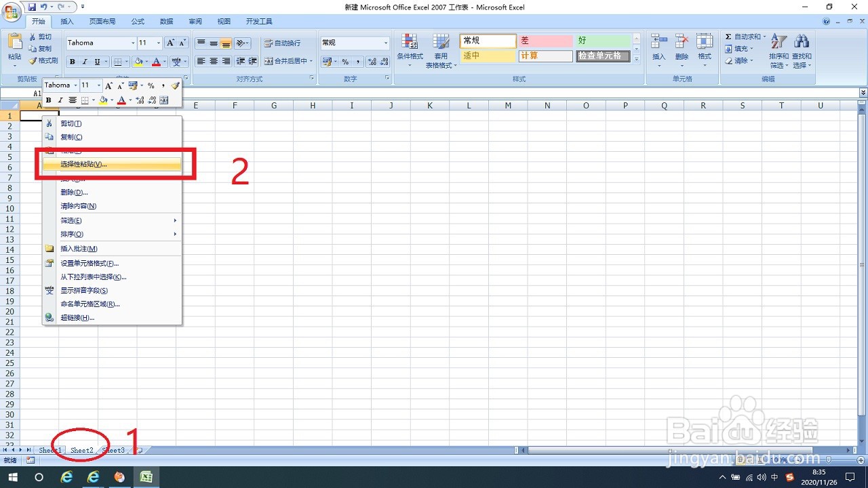Image resolution: width=868 pixels, height=488 pixels.
Task: Toggle Bold in the ribbon font group
Action: point(73,62)
